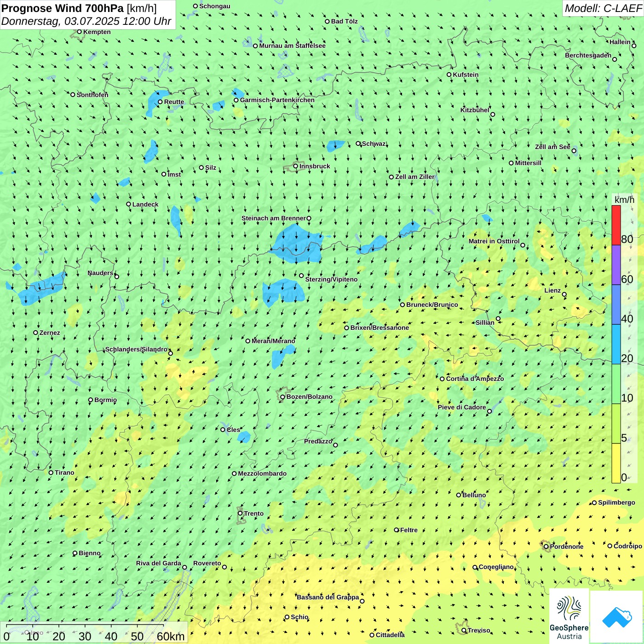
Task: Click the red 80 km/h legend color
Action: coord(616,225)
